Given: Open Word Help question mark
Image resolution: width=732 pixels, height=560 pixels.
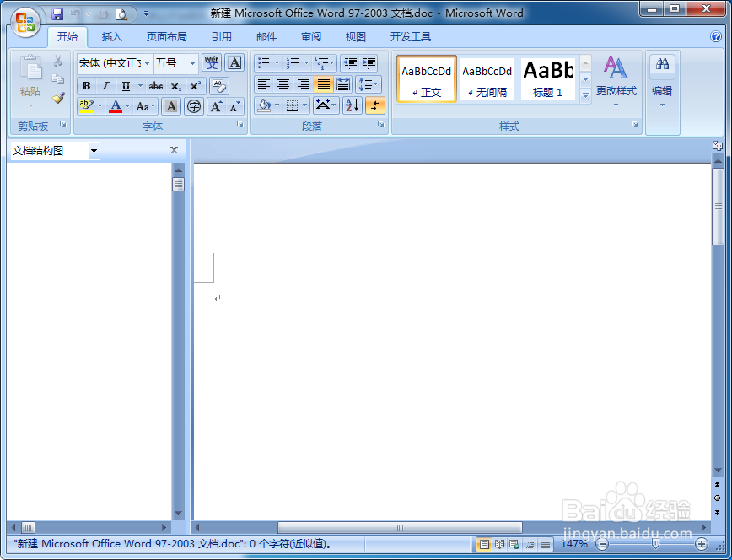Looking at the screenshot, I should tap(716, 36).
